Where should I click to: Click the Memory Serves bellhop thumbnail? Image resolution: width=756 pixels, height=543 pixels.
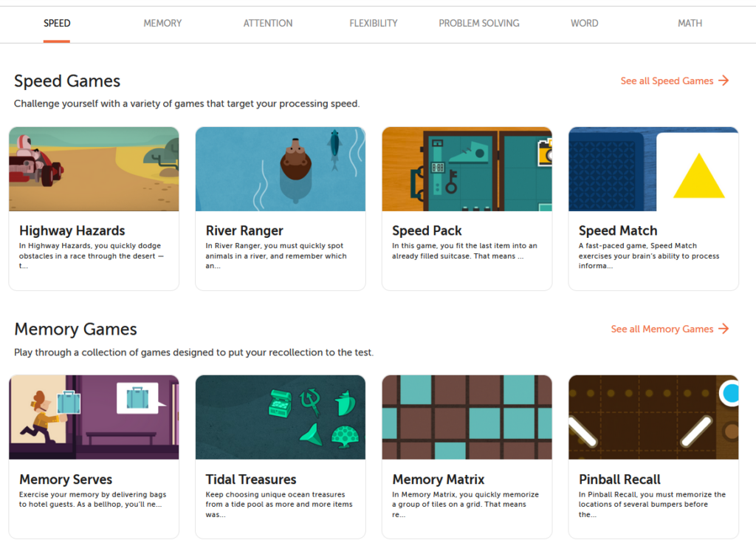[x=94, y=417]
